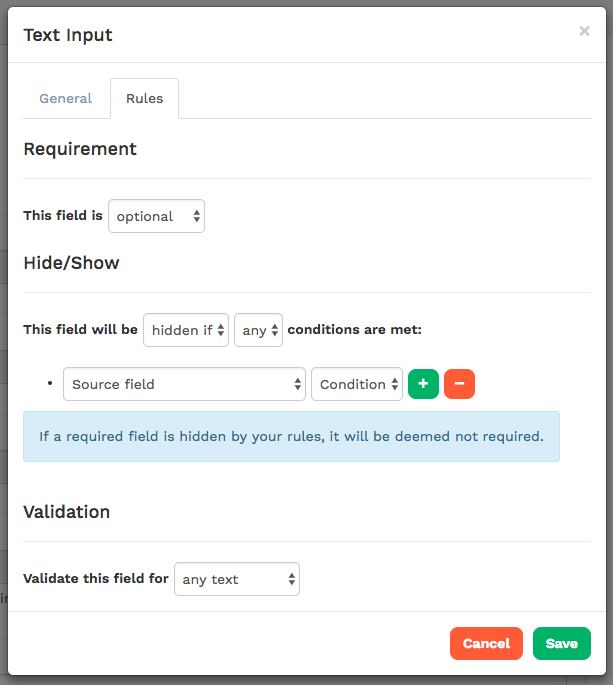Image resolution: width=613 pixels, height=685 pixels.
Task: Switch to the General tab
Action: coord(66,99)
